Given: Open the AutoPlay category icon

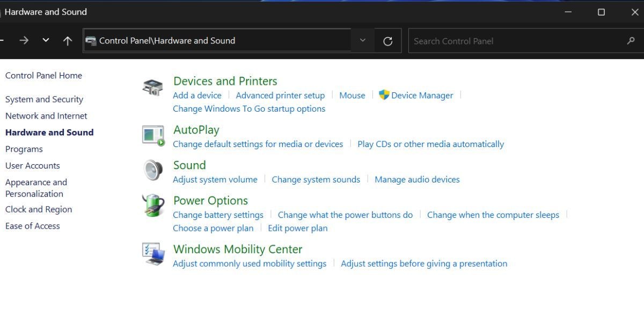Looking at the screenshot, I should click(153, 135).
